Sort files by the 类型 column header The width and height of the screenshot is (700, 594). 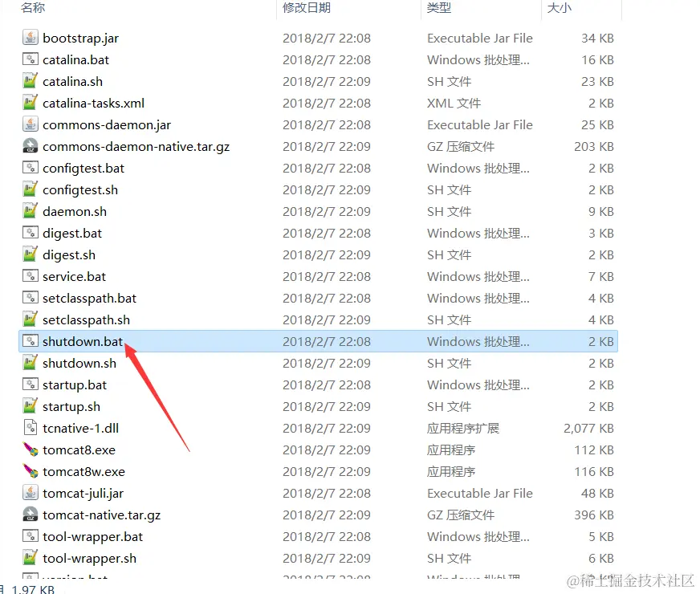pyautogui.click(x=439, y=7)
